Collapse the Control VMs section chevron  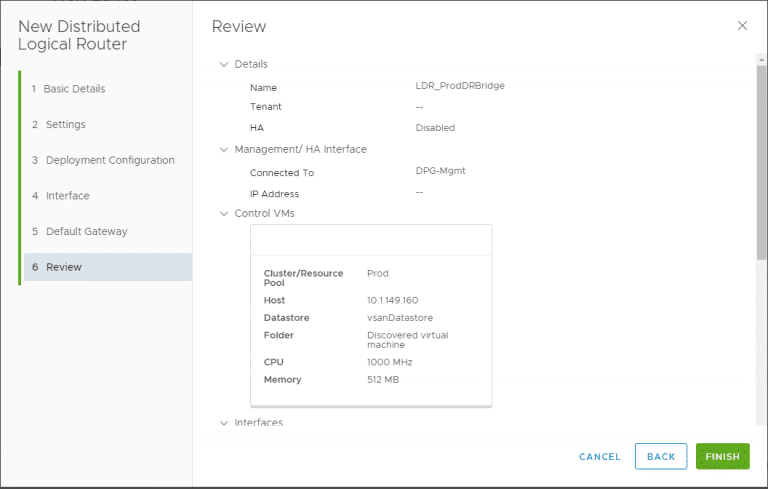point(224,214)
